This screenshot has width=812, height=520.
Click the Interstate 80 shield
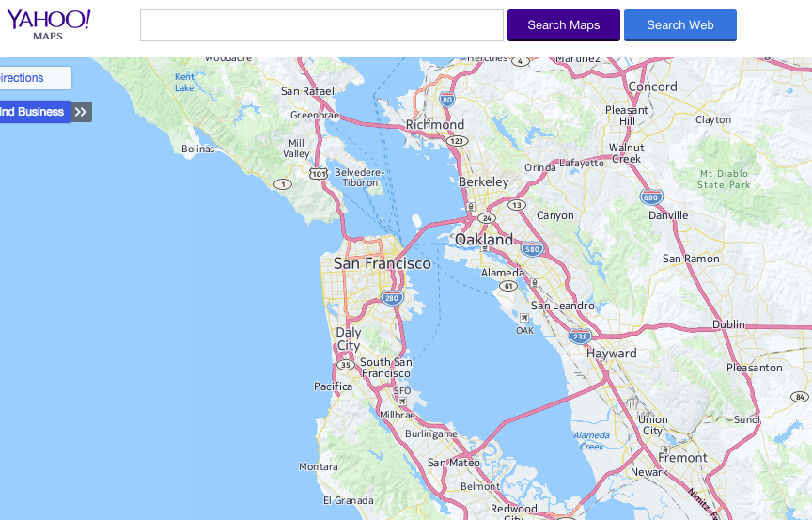[447, 100]
